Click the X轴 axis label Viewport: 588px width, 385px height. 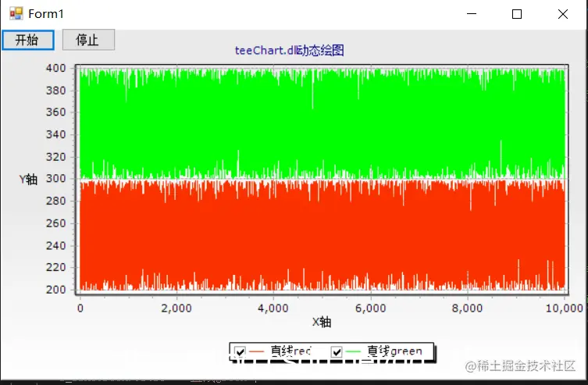pos(322,322)
